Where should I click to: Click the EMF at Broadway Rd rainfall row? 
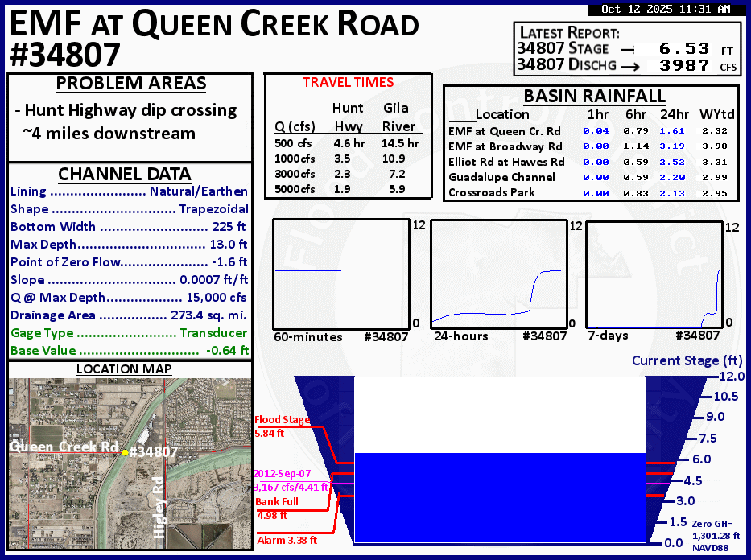coord(505,146)
